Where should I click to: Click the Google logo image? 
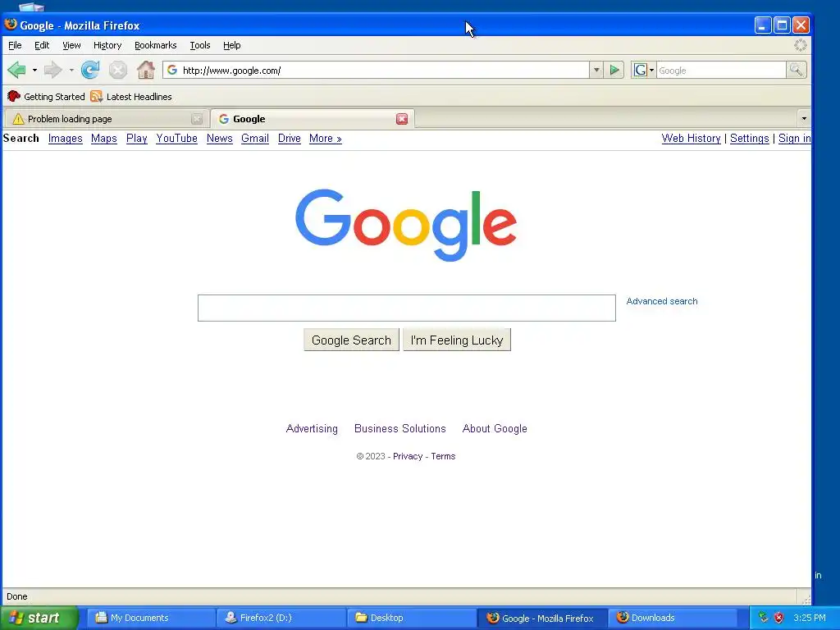tap(406, 225)
